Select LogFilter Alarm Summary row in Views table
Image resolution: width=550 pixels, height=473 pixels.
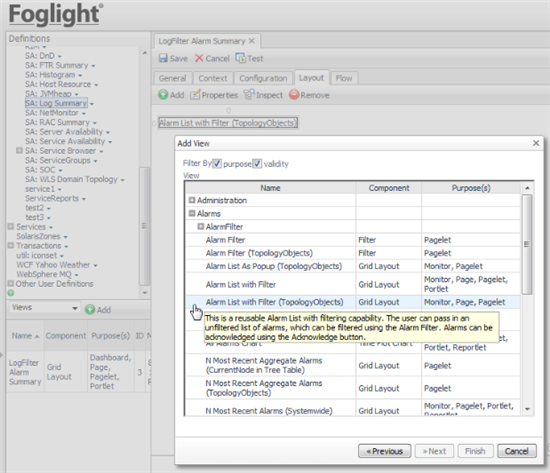point(78,372)
